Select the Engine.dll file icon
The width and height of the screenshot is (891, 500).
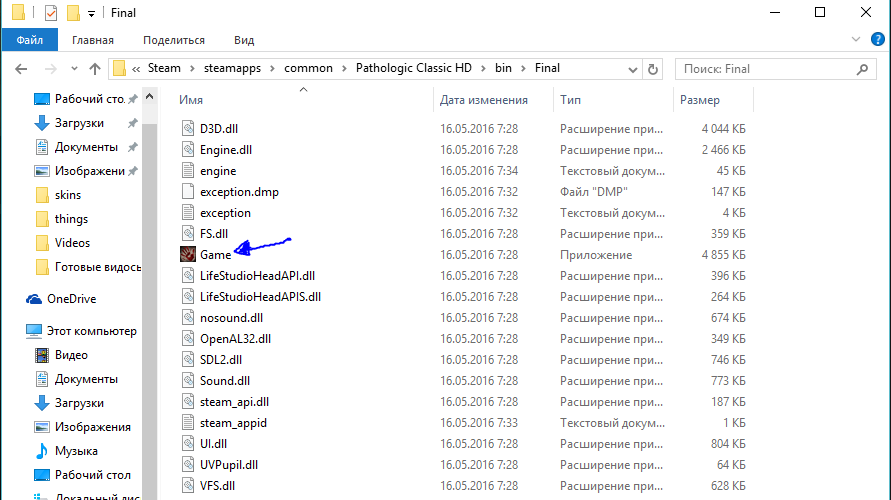tap(188, 149)
